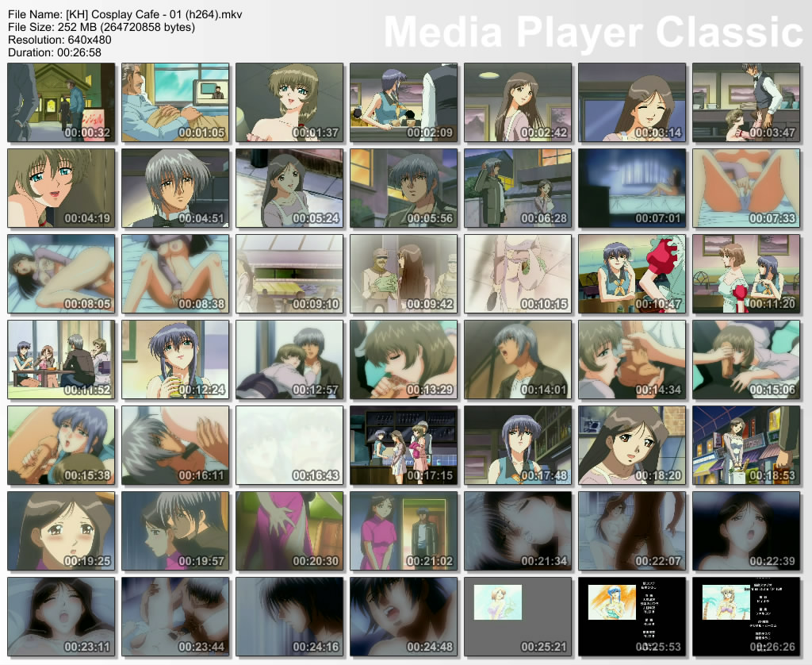Select the frame marked 00:24:48
The image size is (812, 665).
(x=404, y=617)
